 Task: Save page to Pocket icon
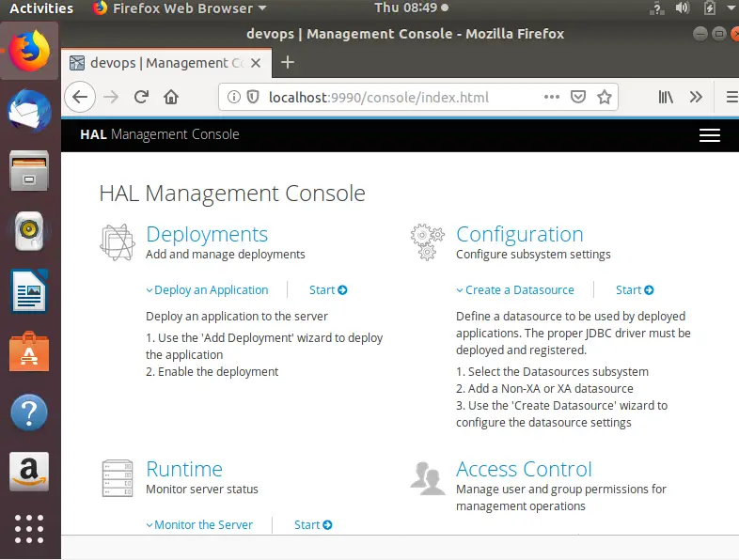[x=578, y=97]
